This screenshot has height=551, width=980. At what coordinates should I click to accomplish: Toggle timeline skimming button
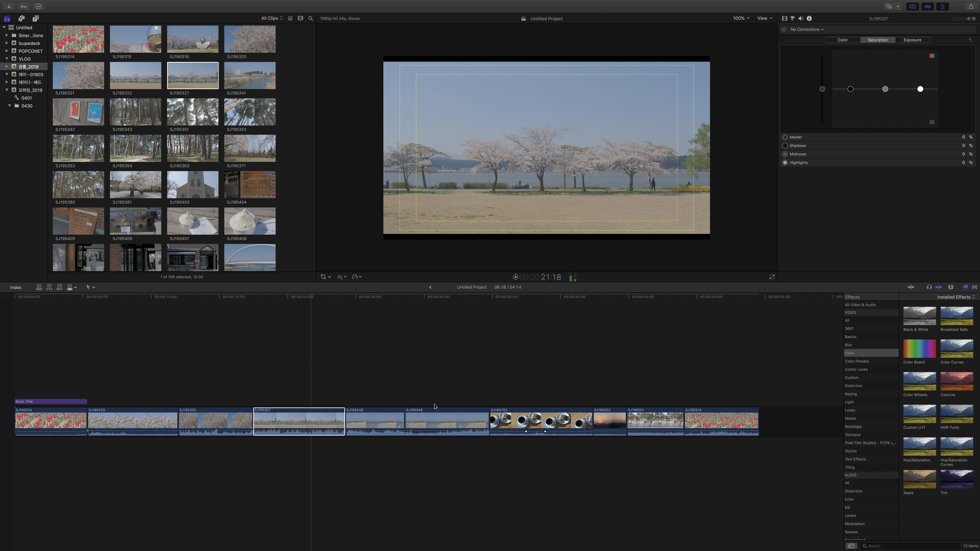[911, 287]
